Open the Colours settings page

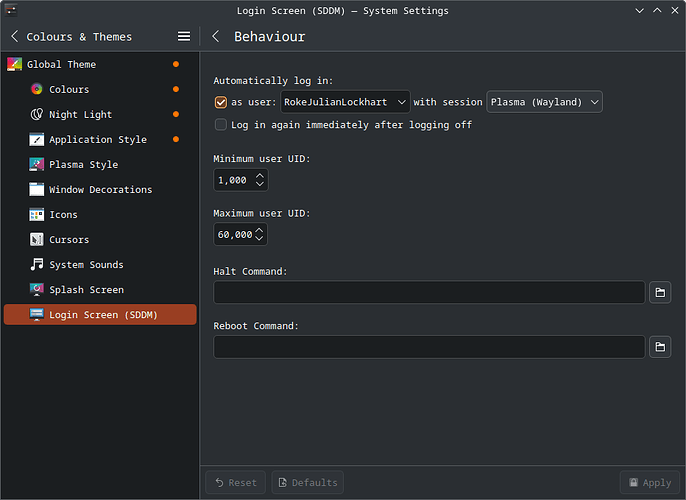pyautogui.click(x=100, y=89)
